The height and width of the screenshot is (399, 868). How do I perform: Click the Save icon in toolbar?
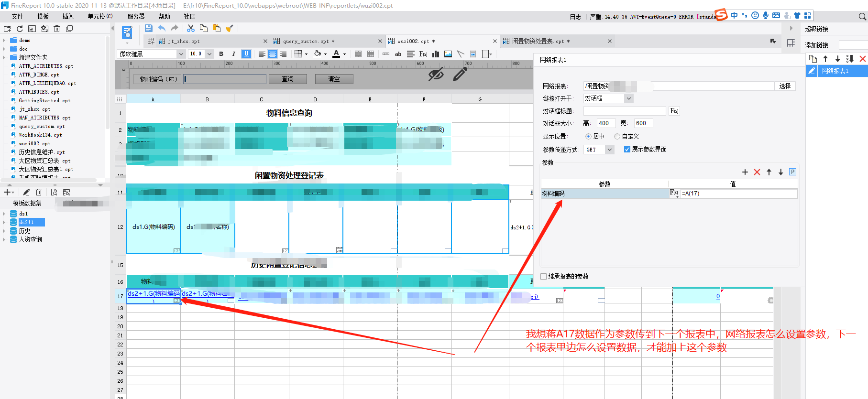(148, 29)
